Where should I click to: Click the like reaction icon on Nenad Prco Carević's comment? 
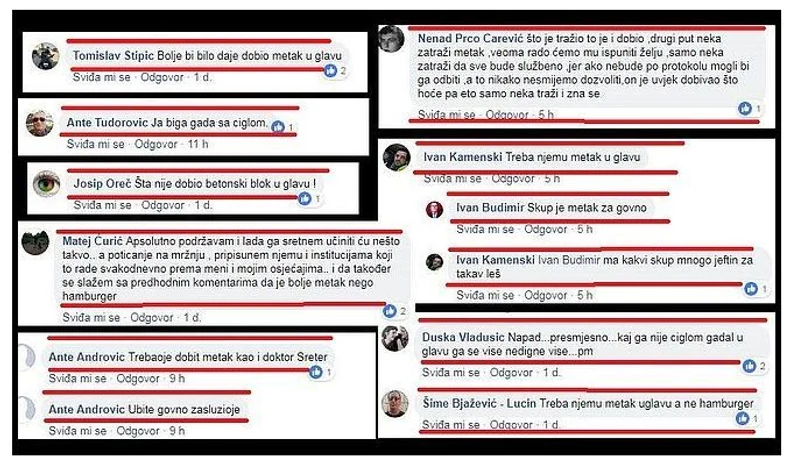[x=745, y=108]
